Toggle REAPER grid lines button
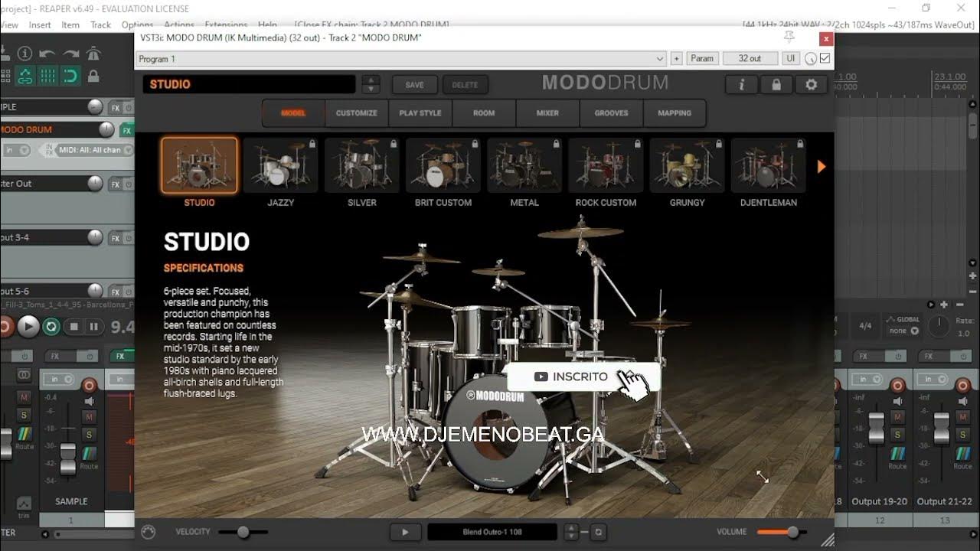The image size is (980, 551). (x=47, y=76)
